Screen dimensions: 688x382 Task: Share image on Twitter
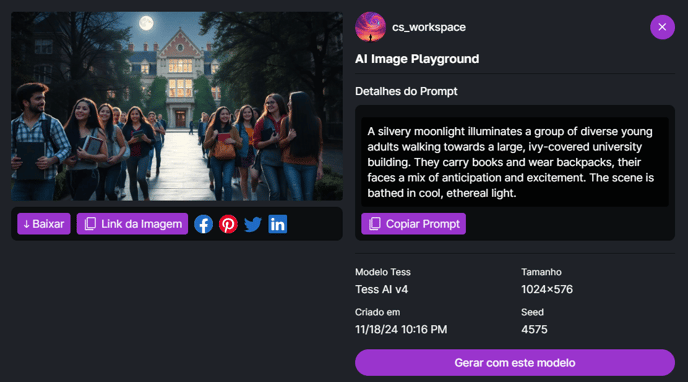253,224
